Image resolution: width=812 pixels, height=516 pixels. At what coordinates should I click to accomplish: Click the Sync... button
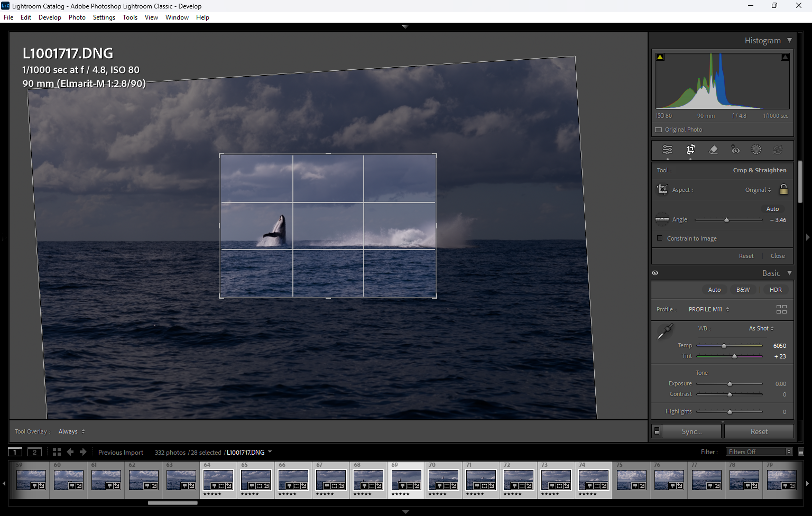[691, 431]
